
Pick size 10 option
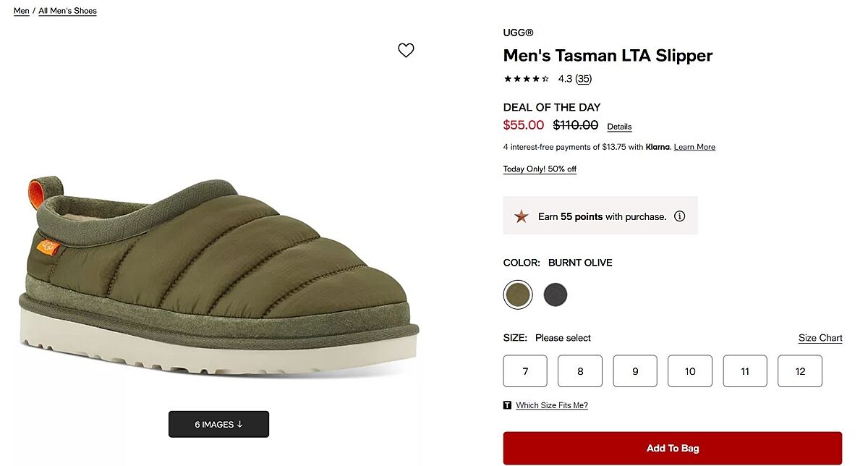[x=690, y=371]
